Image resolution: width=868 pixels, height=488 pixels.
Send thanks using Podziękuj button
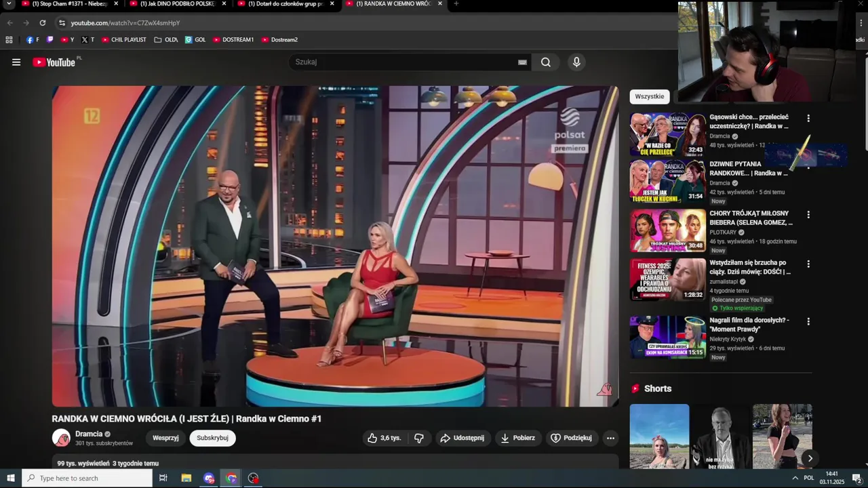(572, 438)
